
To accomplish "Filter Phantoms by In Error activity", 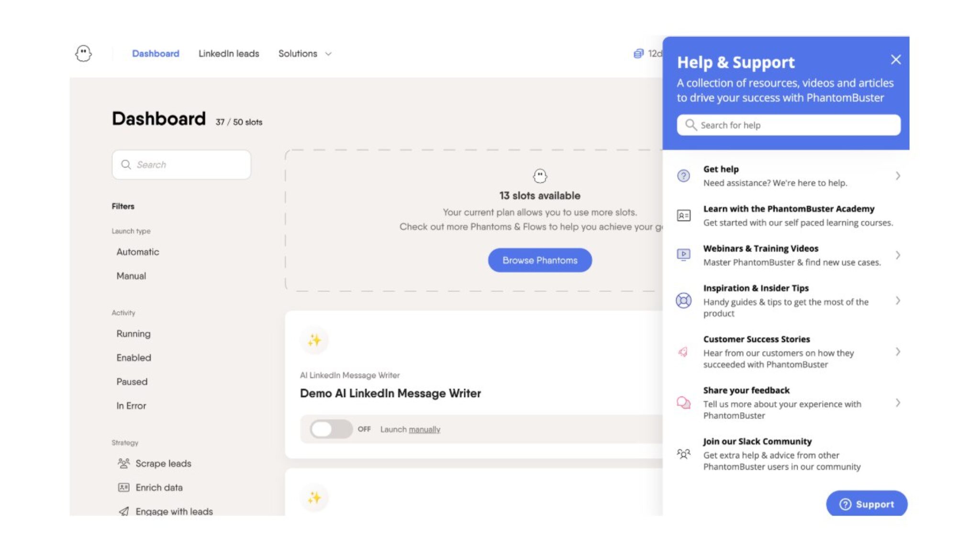I will [x=131, y=406].
